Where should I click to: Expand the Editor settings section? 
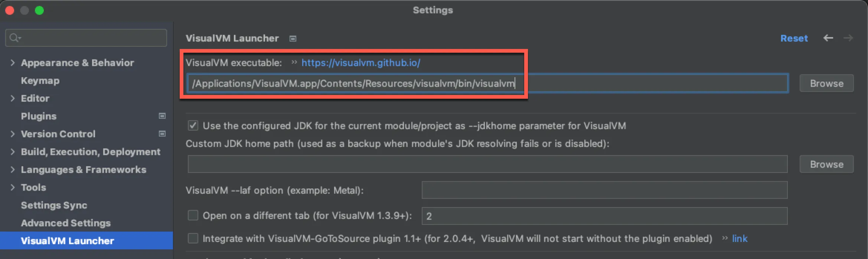click(13, 98)
